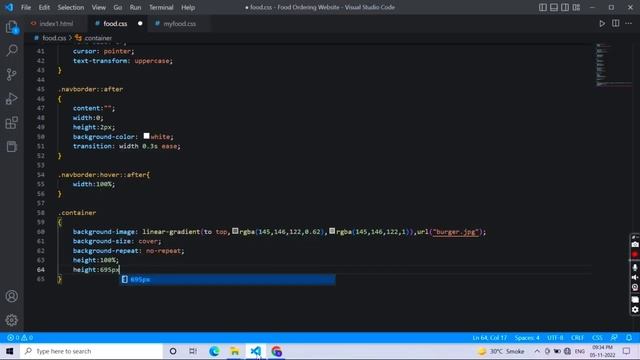
Task: Open the Accounts menu icon
Action: coord(12,296)
